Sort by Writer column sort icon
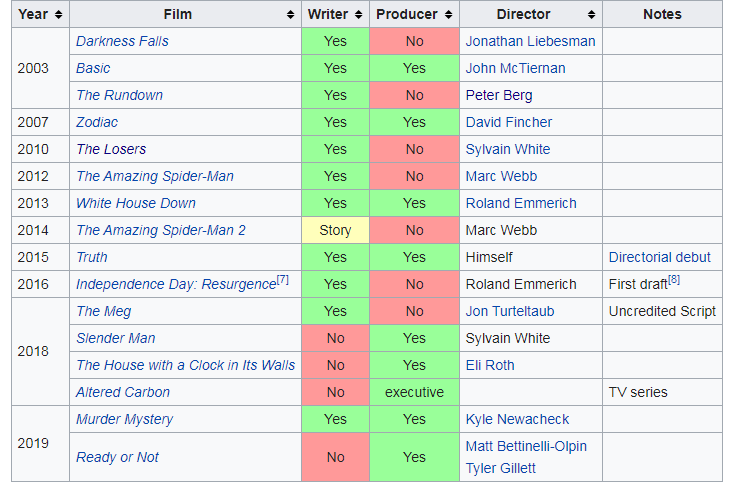The image size is (749, 494). (359, 14)
